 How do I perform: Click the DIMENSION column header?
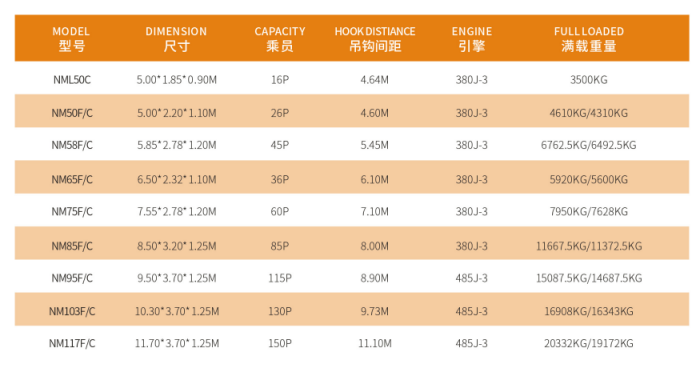[x=176, y=38]
